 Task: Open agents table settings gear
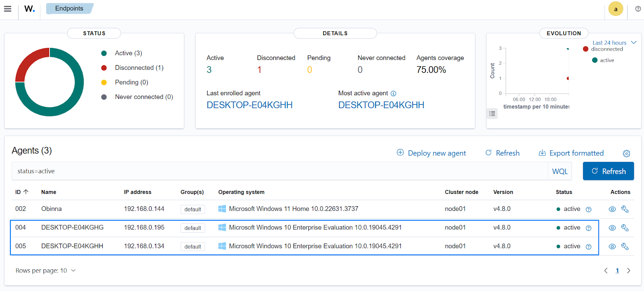click(x=626, y=154)
